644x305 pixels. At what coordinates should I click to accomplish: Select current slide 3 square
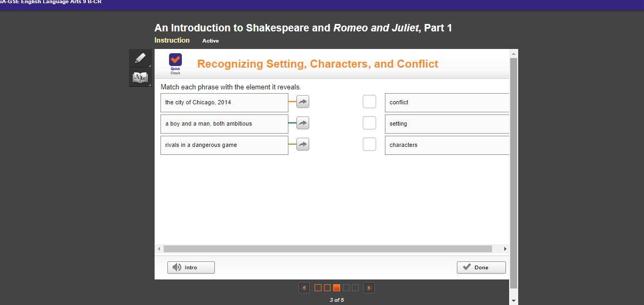point(336,287)
